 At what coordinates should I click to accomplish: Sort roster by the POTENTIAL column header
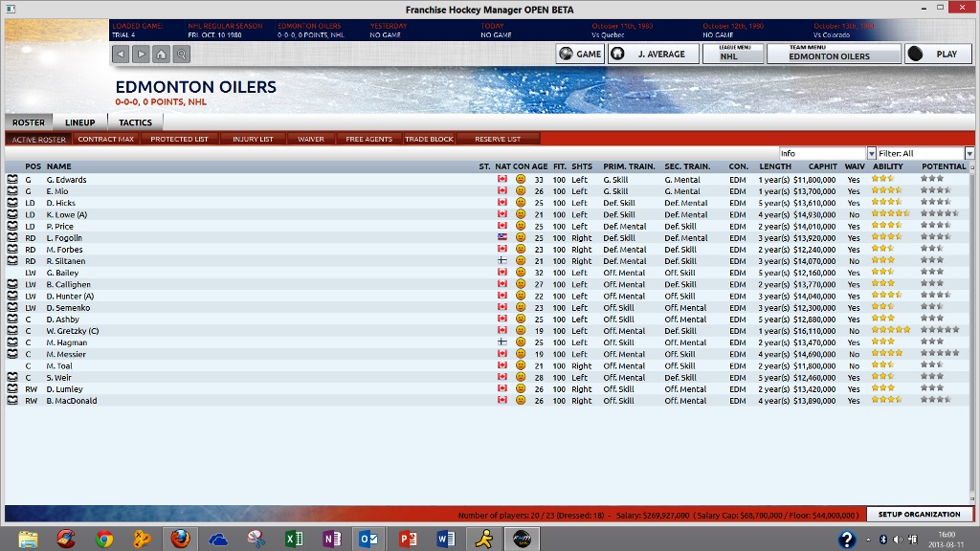click(x=944, y=166)
